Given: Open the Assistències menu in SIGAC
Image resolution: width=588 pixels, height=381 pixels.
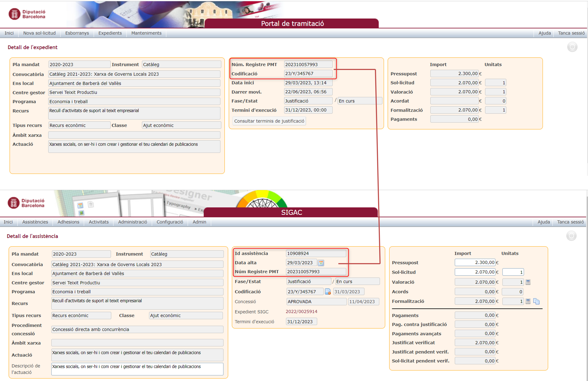Looking at the screenshot, I should point(35,222).
